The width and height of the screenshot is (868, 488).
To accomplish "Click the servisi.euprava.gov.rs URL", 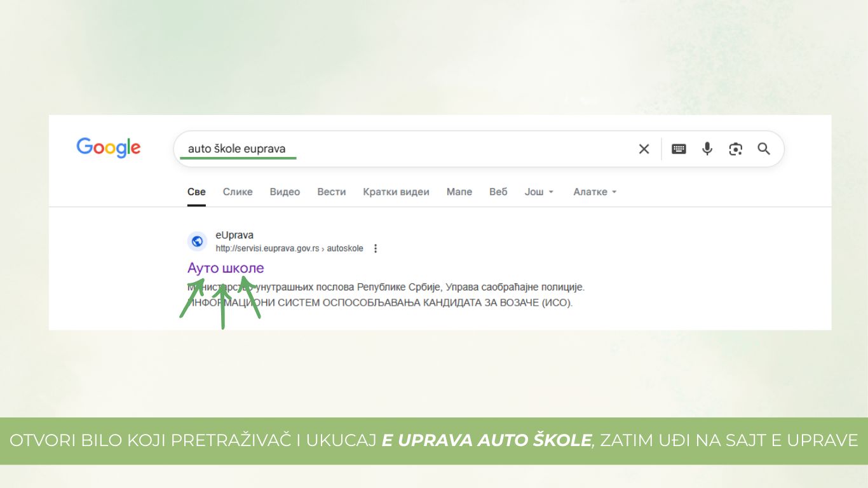I will click(x=267, y=248).
